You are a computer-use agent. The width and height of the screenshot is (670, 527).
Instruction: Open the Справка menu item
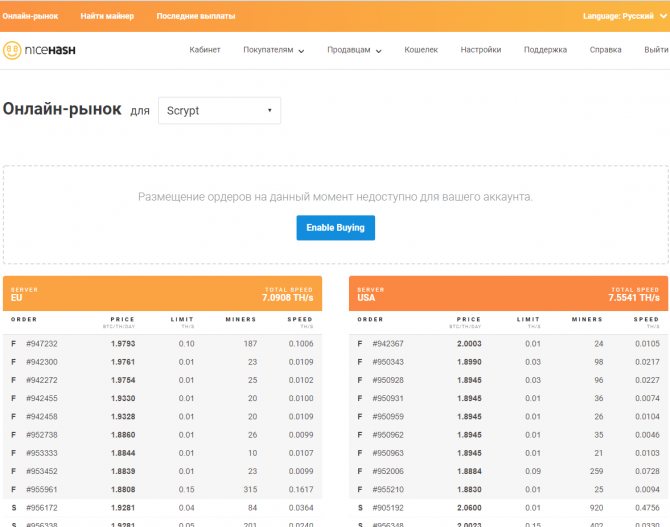605,50
